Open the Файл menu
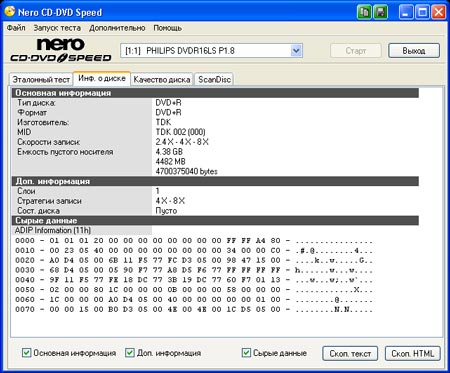This screenshot has width=450, height=373. coord(16,28)
